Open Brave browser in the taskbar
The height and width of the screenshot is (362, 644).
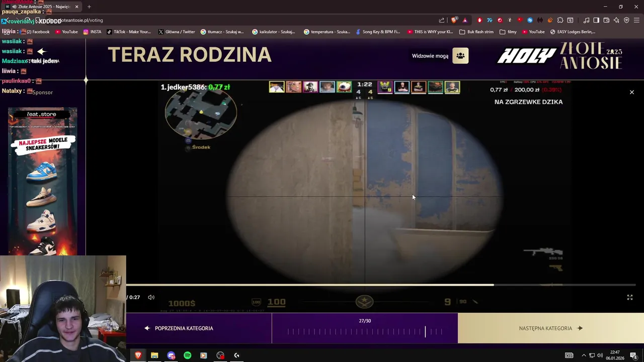pyautogui.click(x=138, y=355)
